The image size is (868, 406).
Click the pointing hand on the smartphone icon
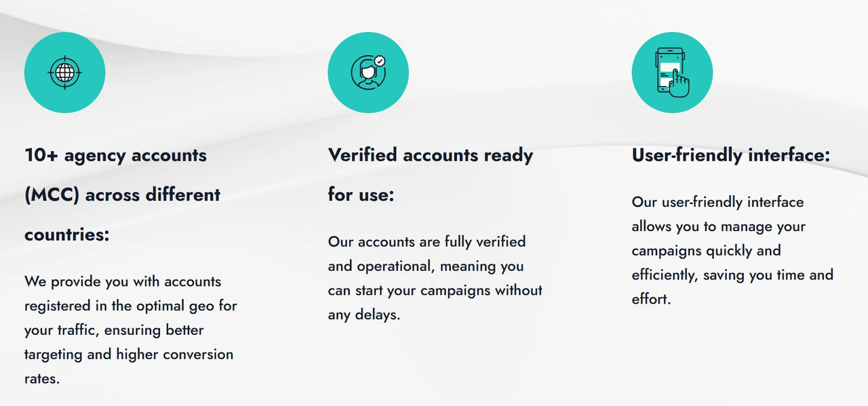(679, 84)
